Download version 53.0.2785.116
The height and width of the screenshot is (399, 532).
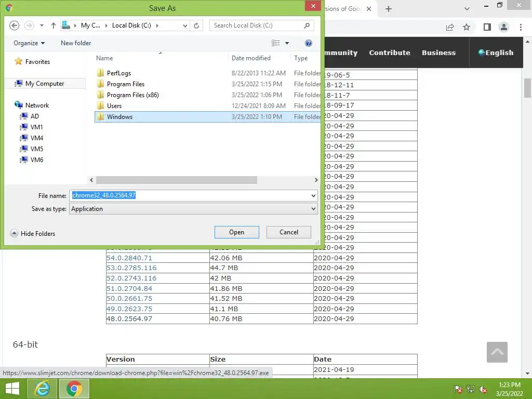(x=131, y=268)
